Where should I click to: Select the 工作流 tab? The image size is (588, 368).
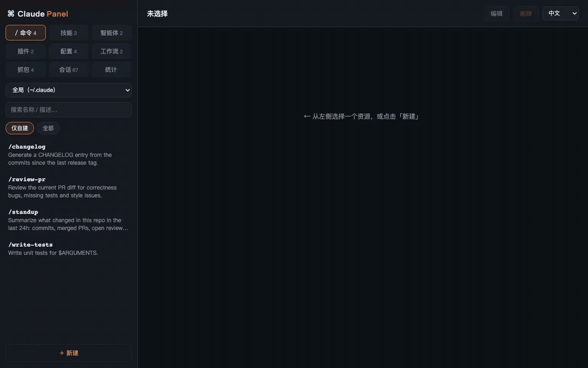point(112,51)
